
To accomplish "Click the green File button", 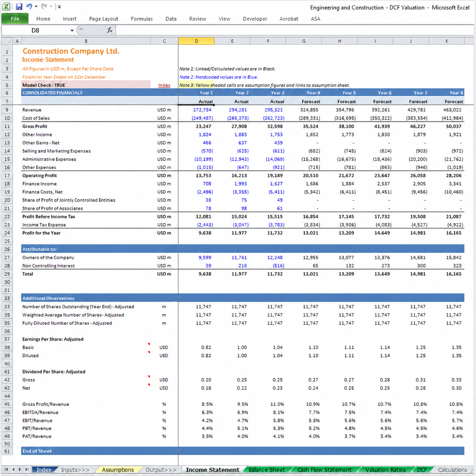I will pyautogui.click(x=15, y=19).
